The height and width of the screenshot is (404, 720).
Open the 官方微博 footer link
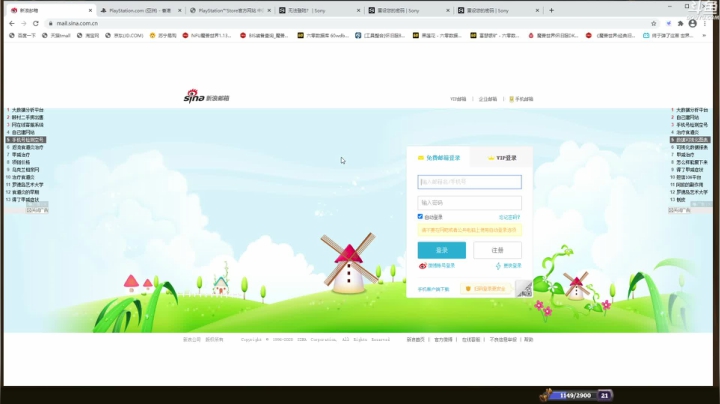(443, 340)
